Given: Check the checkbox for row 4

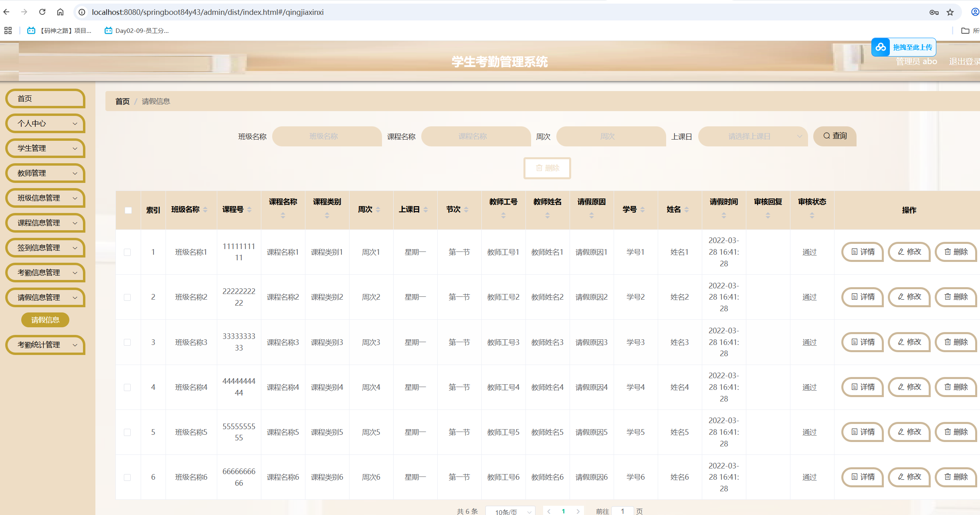Looking at the screenshot, I should (x=127, y=387).
